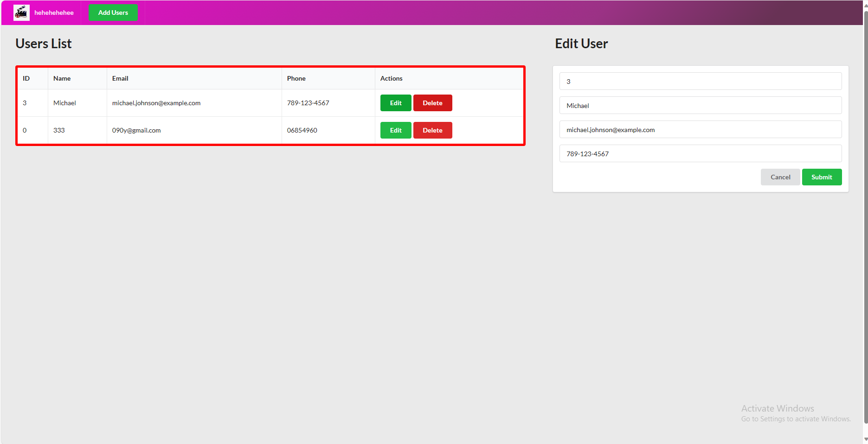Click the Email column header
868x444 pixels.
pyautogui.click(x=120, y=78)
